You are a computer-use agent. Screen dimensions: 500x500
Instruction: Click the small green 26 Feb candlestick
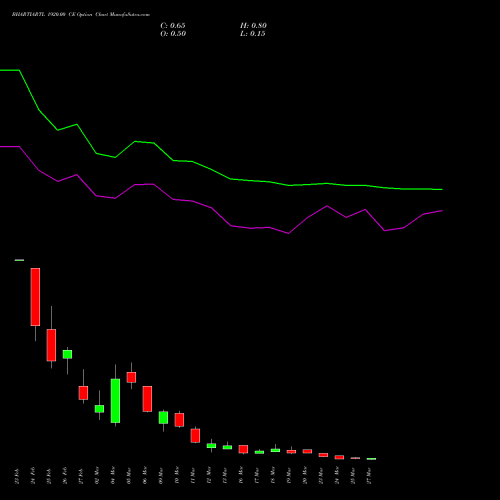(67, 354)
